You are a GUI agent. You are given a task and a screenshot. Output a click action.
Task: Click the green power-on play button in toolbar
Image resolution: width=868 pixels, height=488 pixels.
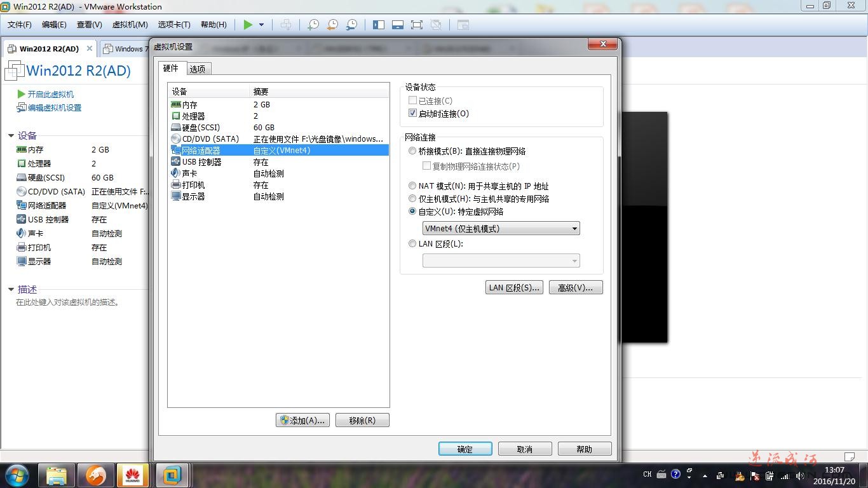(248, 25)
